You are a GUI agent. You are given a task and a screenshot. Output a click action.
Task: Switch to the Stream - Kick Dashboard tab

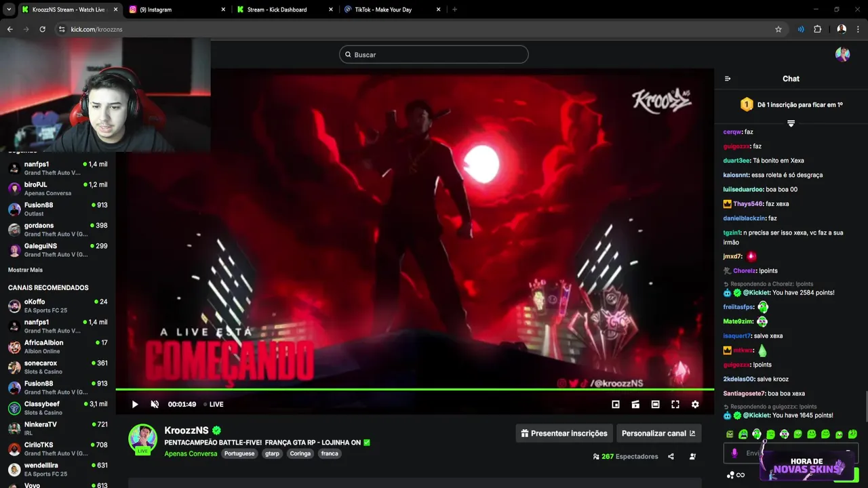tap(285, 9)
